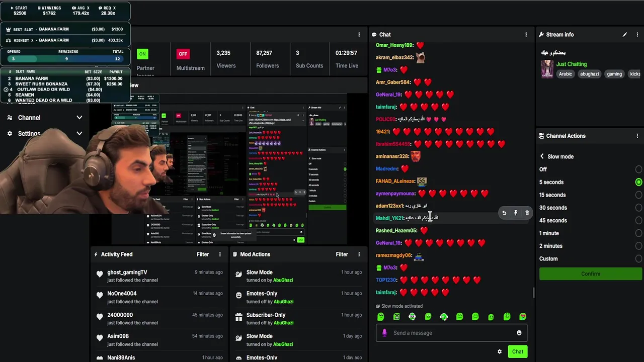644x362 pixels.
Task: Toggle the Multistream OFF switch
Action: click(183, 54)
